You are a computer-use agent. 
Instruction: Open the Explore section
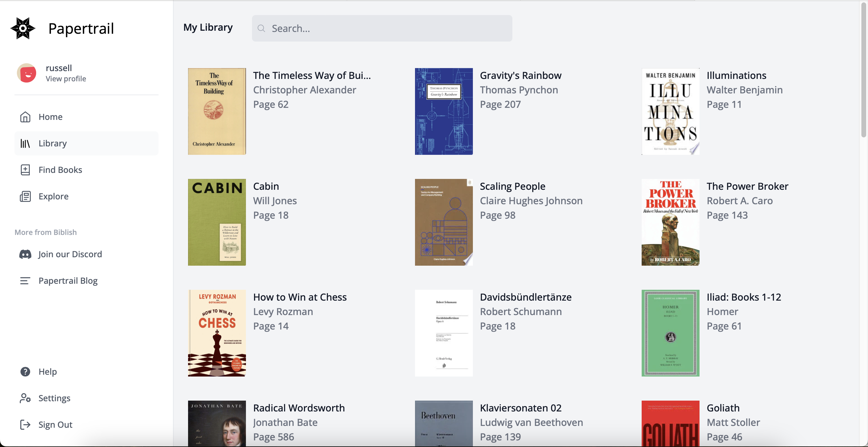pos(86,196)
